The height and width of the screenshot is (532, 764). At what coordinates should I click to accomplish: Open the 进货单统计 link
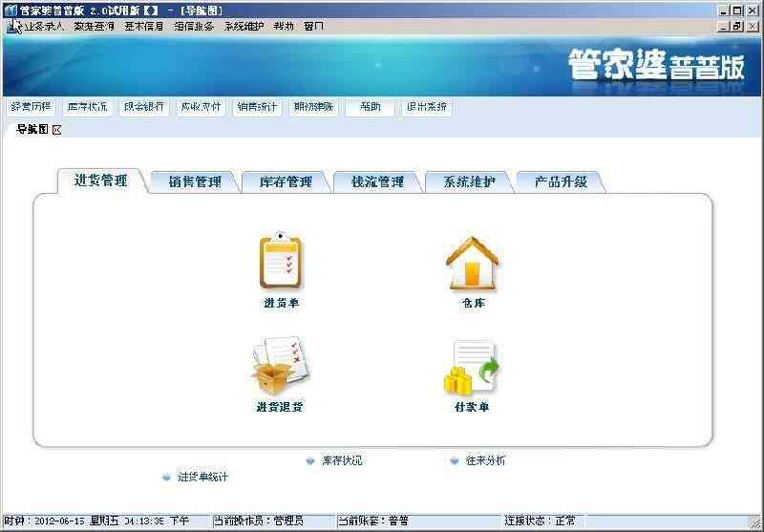[202, 477]
